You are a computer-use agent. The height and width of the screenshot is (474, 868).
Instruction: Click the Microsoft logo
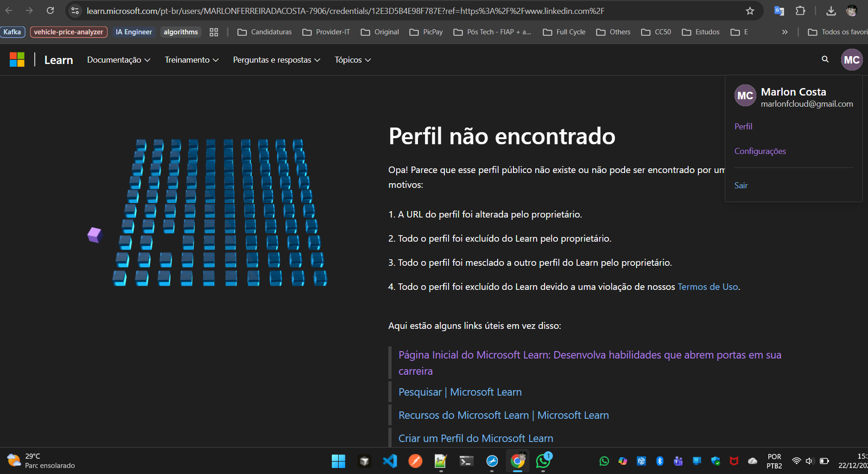(17, 60)
